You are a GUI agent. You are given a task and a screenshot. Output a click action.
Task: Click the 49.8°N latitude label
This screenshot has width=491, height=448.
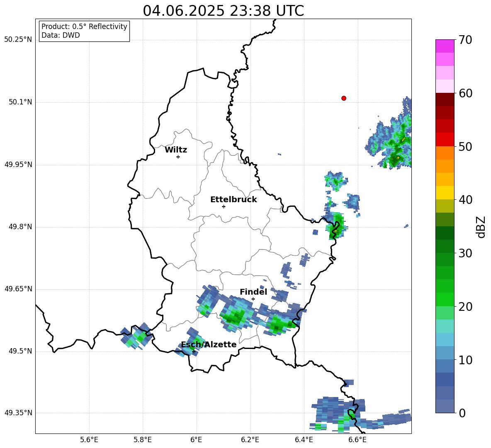tap(20, 227)
